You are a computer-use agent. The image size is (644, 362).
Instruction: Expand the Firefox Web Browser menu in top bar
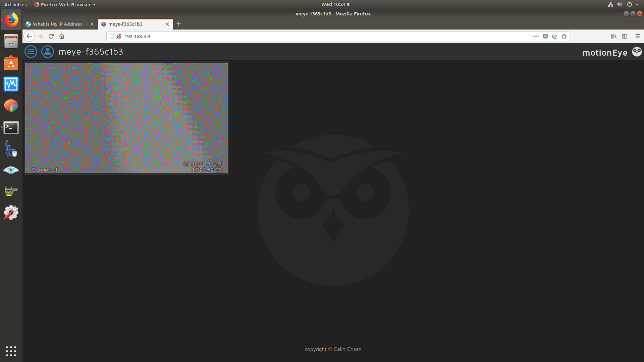64,4
